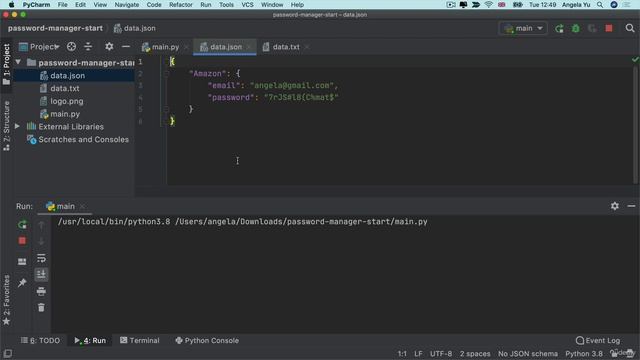
Task: Close the data.json editor tab
Action: coord(249,47)
